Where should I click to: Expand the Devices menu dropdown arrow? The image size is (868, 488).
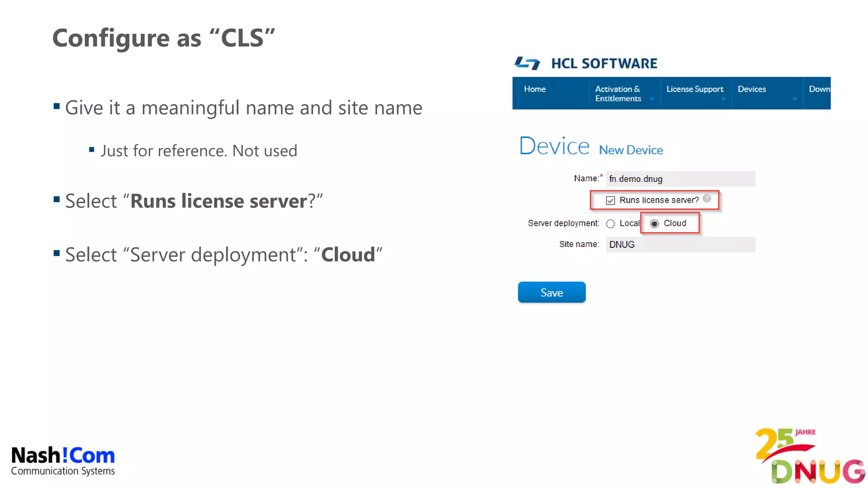tap(795, 99)
